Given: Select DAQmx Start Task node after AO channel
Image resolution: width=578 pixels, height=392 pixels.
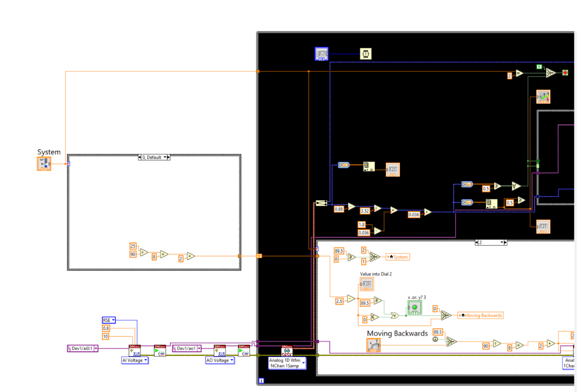Looking at the screenshot, I should [244, 351].
